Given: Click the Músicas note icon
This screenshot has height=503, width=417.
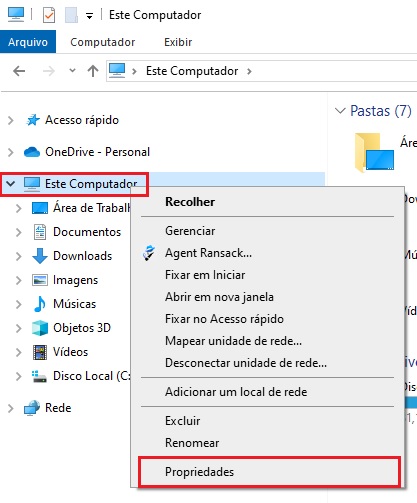Looking at the screenshot, I should [x=40, y=304].
